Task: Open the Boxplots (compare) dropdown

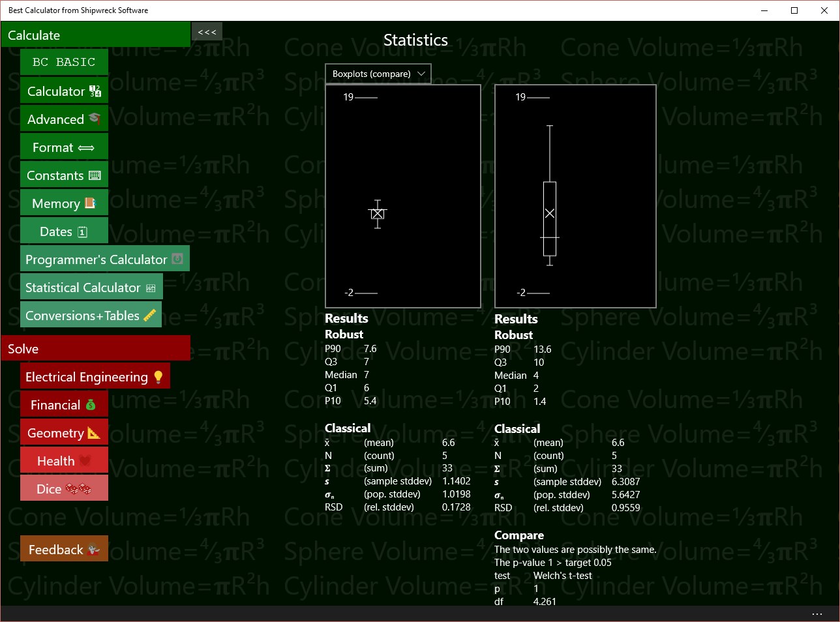Action: 378,73
